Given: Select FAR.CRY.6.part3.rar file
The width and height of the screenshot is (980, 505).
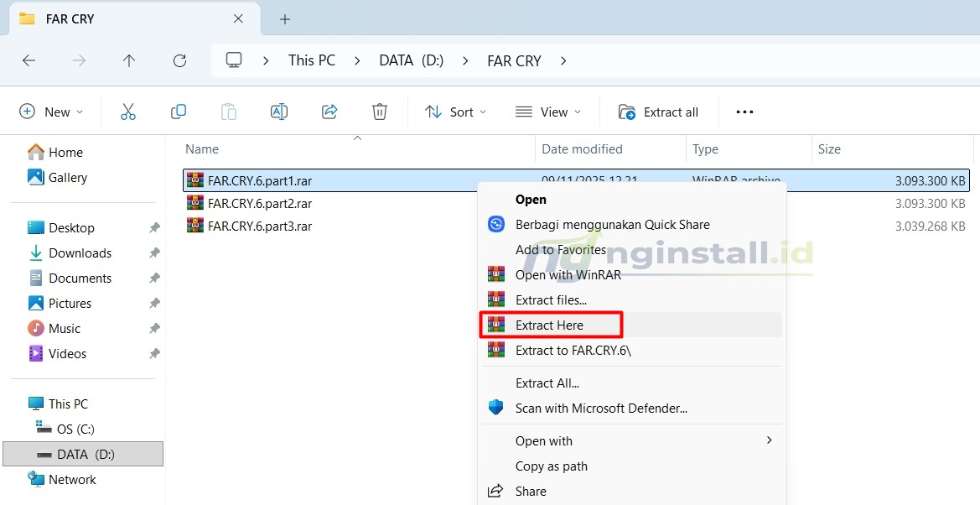Looking at the screenshot, I should point(575,226).
